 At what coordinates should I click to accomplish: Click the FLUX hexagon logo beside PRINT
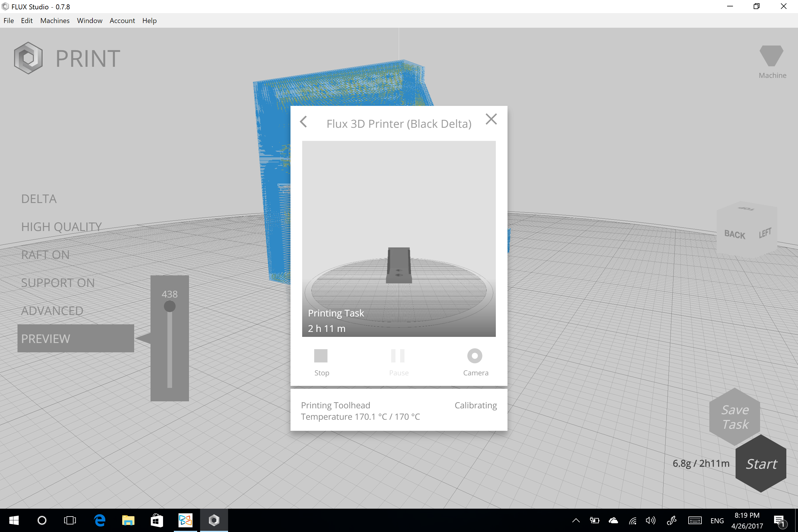point(29,58)
